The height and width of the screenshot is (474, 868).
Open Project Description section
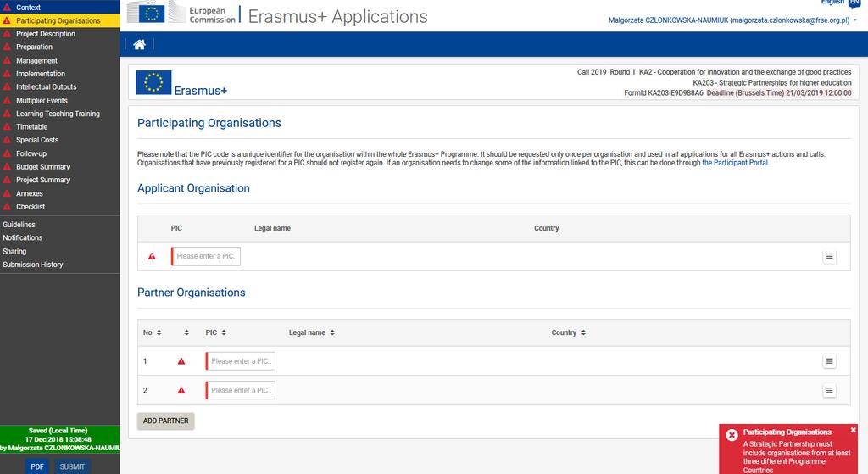[46, 34]
